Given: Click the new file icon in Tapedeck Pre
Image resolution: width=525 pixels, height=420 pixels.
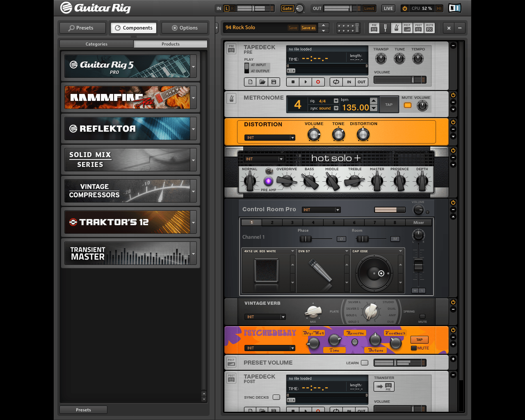Looking at the screenshot, I should pyautogui.click(x=250, y=82).
